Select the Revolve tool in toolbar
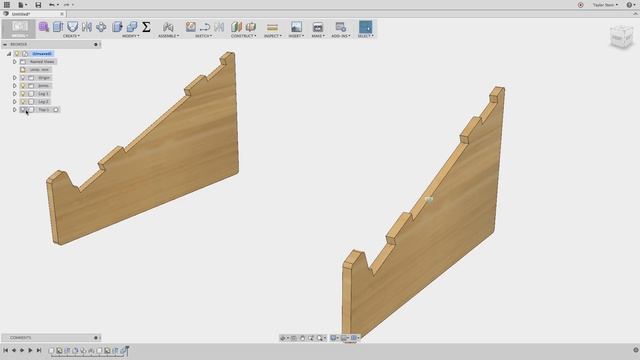 (x=73, y=27)
